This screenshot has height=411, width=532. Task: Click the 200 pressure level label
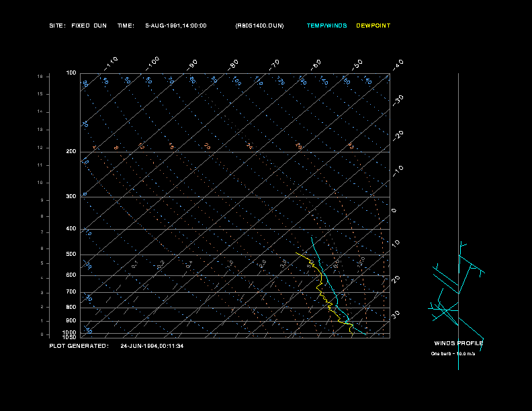(x=71, y=152)
